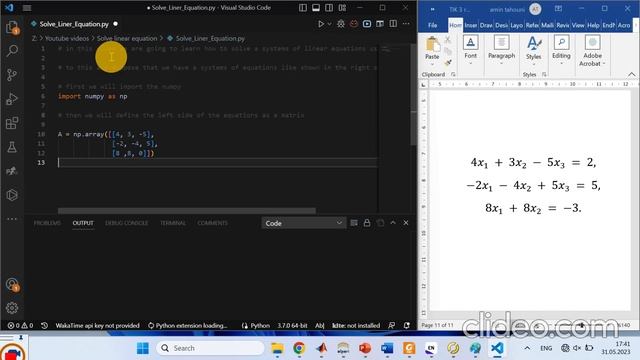Open the Extensions view
This screenshot has width=640, height=360.
(x=12, y=123)
